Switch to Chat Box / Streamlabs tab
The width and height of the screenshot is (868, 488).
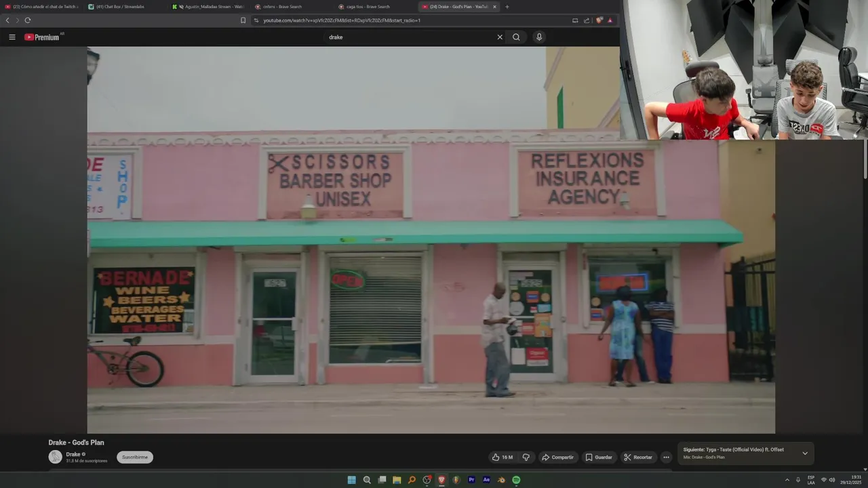point(123,7)
